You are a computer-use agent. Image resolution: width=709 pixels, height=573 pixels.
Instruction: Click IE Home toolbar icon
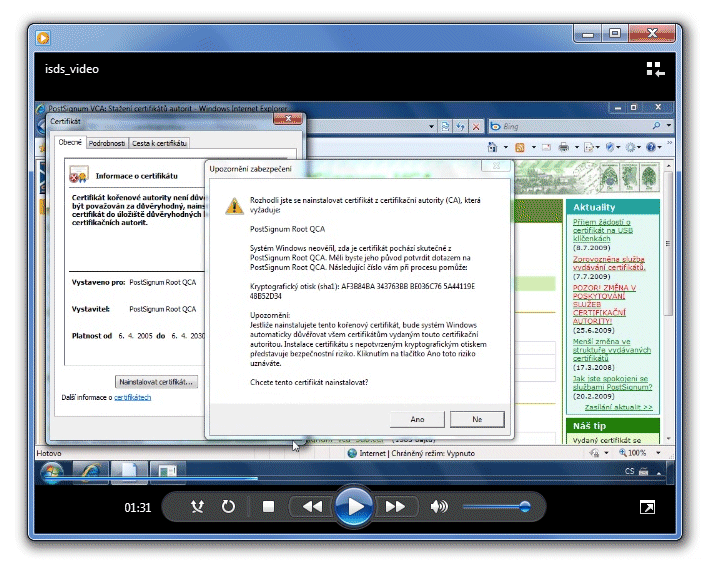492,147
